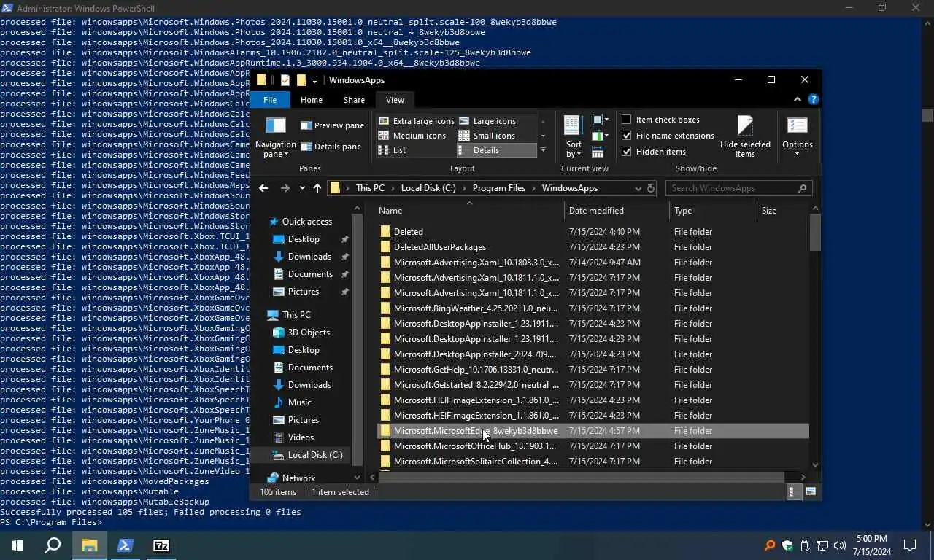Open address bar history dropdown

point(638,188)
